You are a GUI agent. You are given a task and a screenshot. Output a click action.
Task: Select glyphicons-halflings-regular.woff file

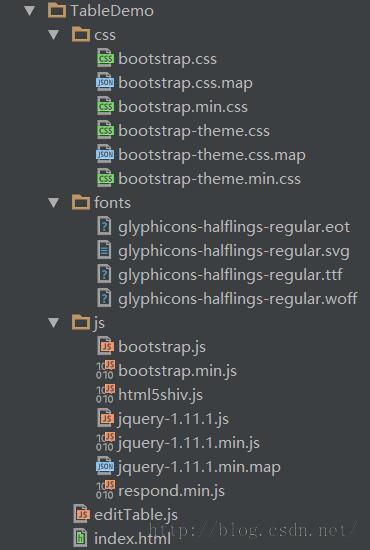pos(237,299)
